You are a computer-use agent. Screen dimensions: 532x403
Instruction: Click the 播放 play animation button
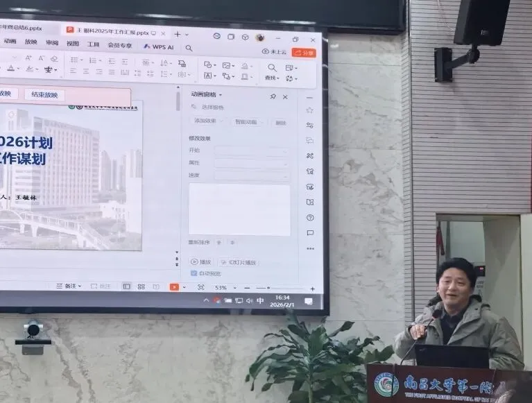tap(201, 262)
